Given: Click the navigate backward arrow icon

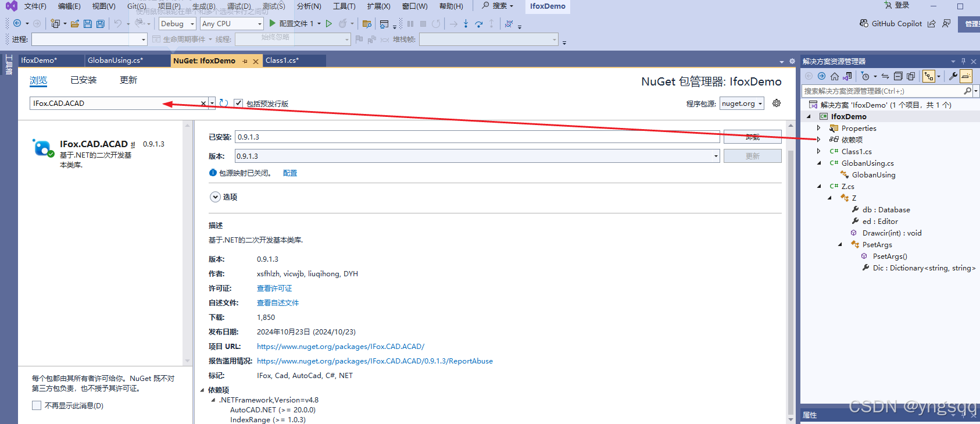Looking at the screenshot, I should [x=17, y=23].
